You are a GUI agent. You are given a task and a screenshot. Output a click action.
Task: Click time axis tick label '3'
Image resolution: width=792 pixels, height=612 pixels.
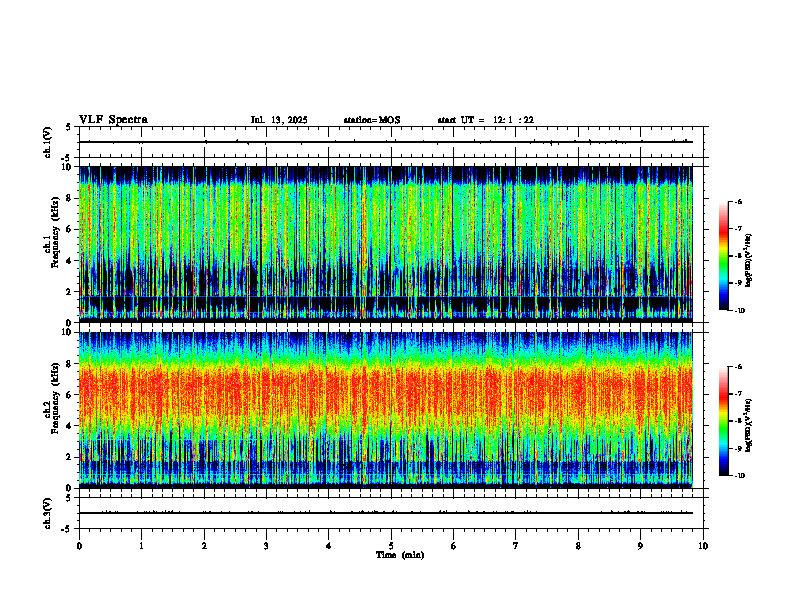click(266, 546)
